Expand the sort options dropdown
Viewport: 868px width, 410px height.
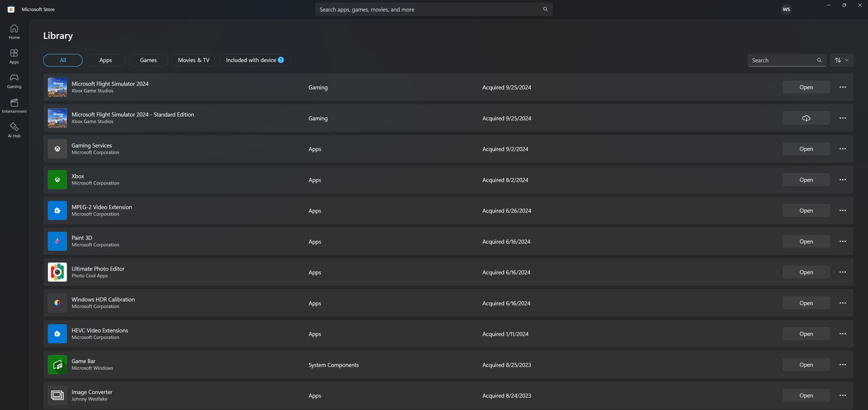842,60
